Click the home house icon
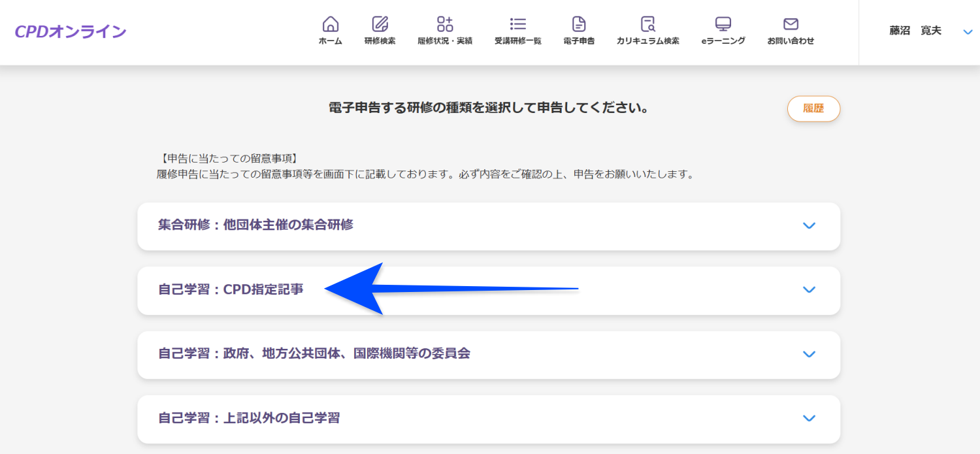This screenshot has height=454, width=980. click(x=331, y=24)
